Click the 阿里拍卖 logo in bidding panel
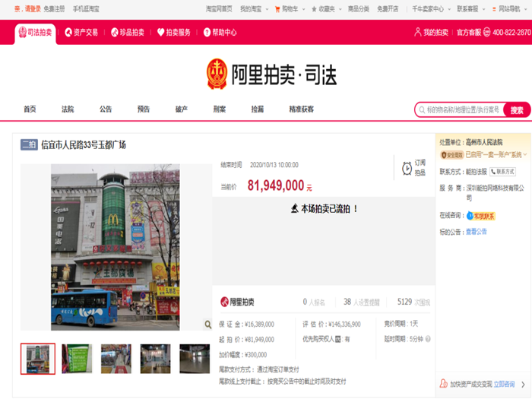Screen dimensions: 532x399 point(237,302)
